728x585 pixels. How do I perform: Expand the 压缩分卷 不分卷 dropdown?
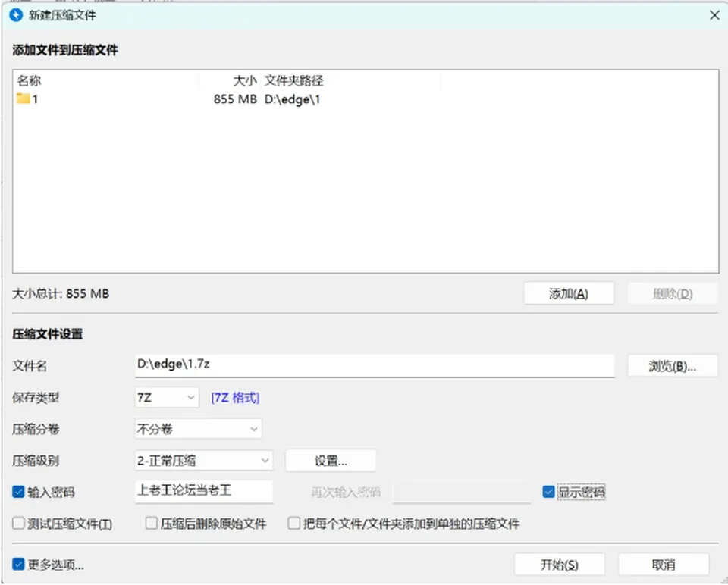tap(199, 429)
